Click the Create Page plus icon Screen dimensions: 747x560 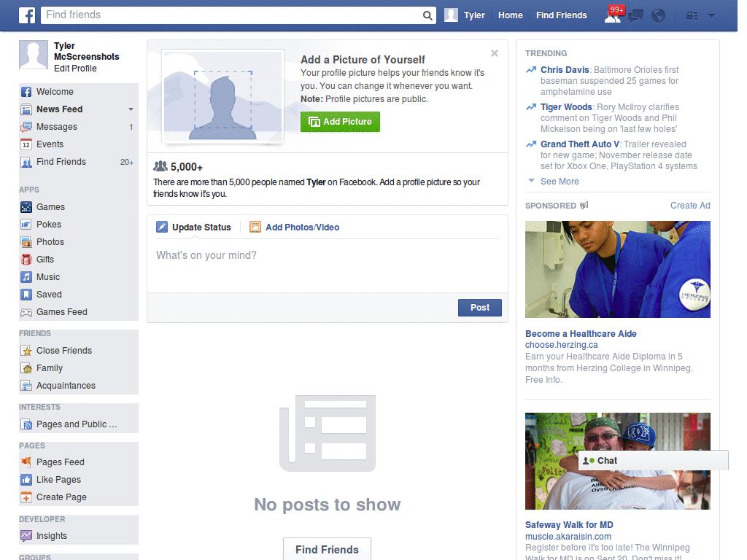pos(26,497)
